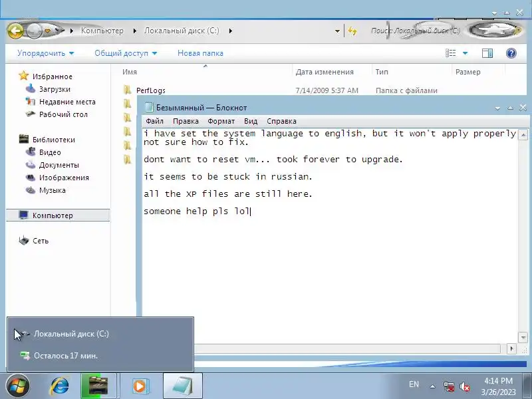Viewport: 532px width, 399px height.
Task: Click the Библиотеки icon in sidebar
Action: pos(24,139)
